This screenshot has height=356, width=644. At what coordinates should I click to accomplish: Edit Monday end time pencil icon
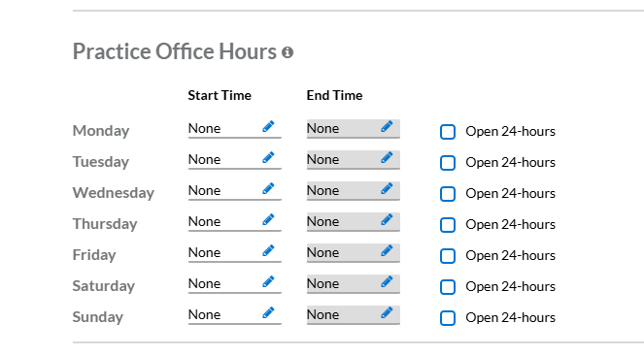pos(387,127)
